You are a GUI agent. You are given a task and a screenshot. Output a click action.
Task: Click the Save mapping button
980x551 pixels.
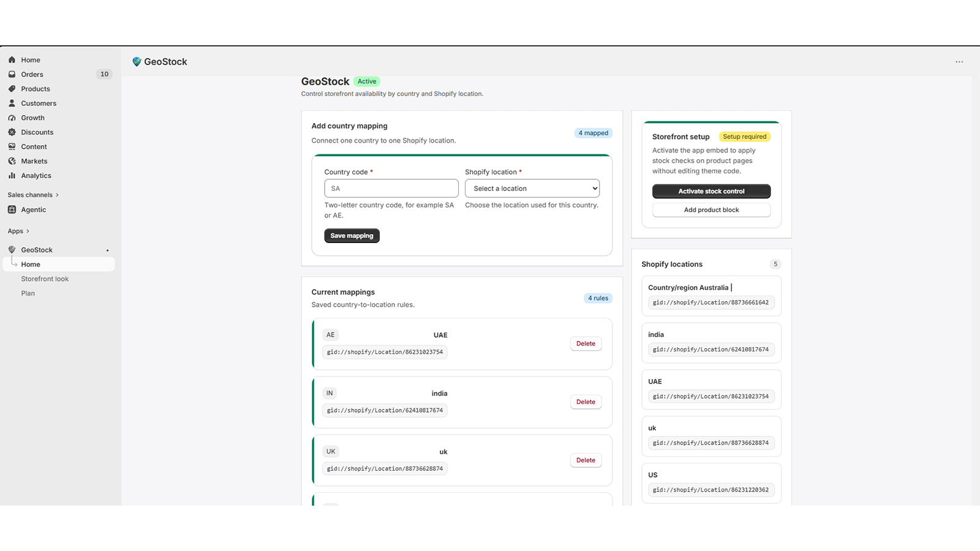click(352, 236)
